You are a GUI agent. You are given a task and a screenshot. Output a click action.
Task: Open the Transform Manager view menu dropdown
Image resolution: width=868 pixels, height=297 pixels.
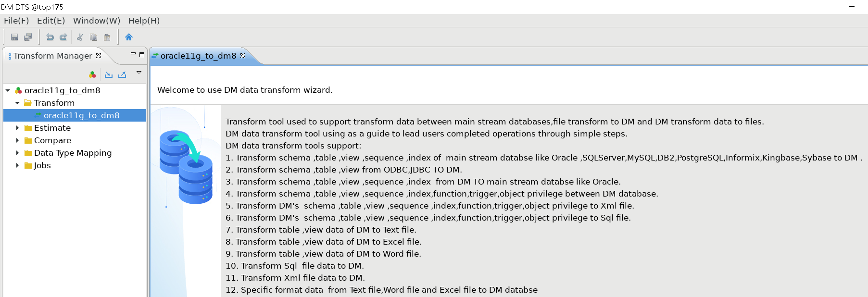(x=139, y=73)
